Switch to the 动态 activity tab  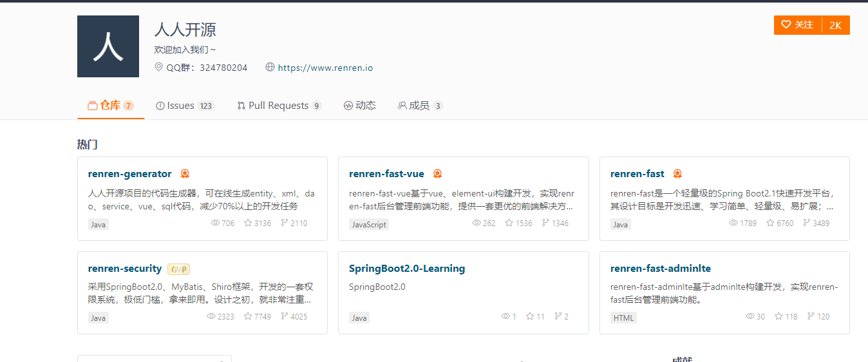pyautogui.click(x=360, y=106)
